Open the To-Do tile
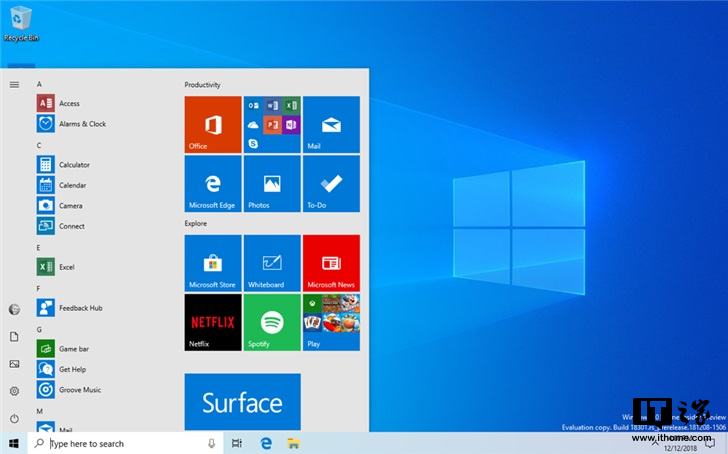This screenshot has height=454, width=728. [x=331, y=184]
